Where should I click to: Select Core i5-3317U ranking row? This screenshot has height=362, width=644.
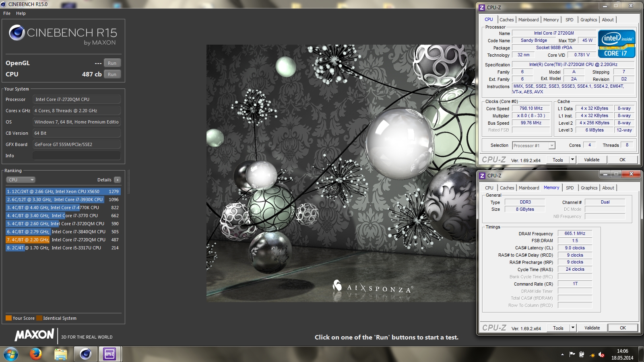coord(63,248)
